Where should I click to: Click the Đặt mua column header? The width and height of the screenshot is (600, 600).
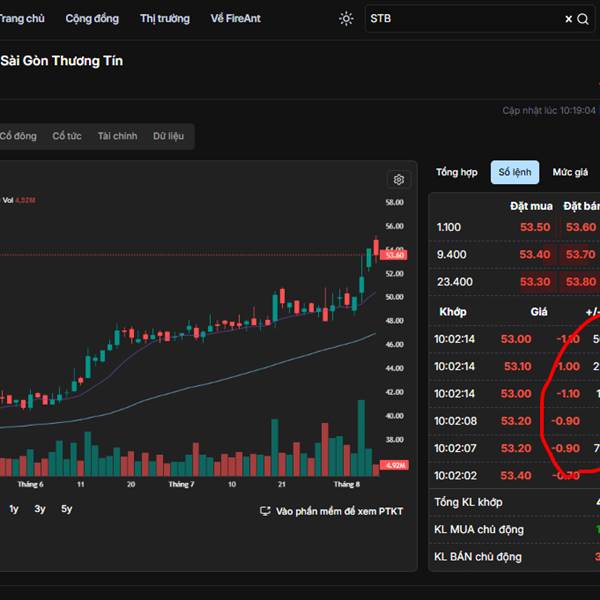531,206
